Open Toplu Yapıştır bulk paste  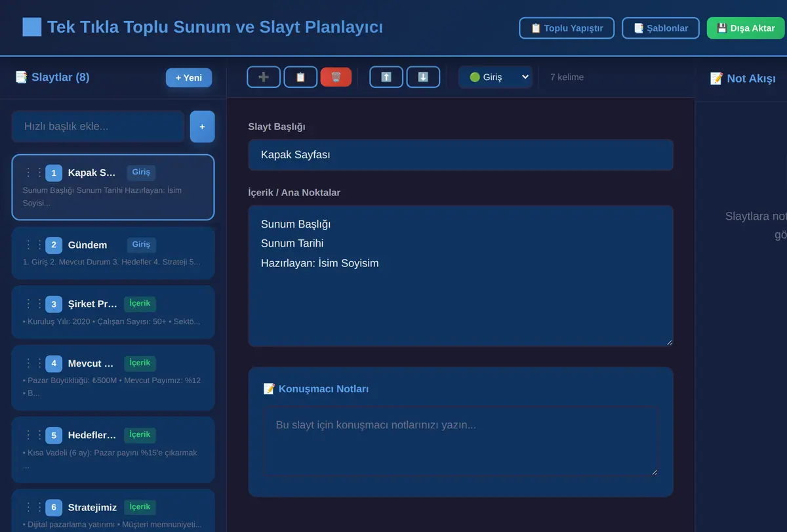(567, 28)
